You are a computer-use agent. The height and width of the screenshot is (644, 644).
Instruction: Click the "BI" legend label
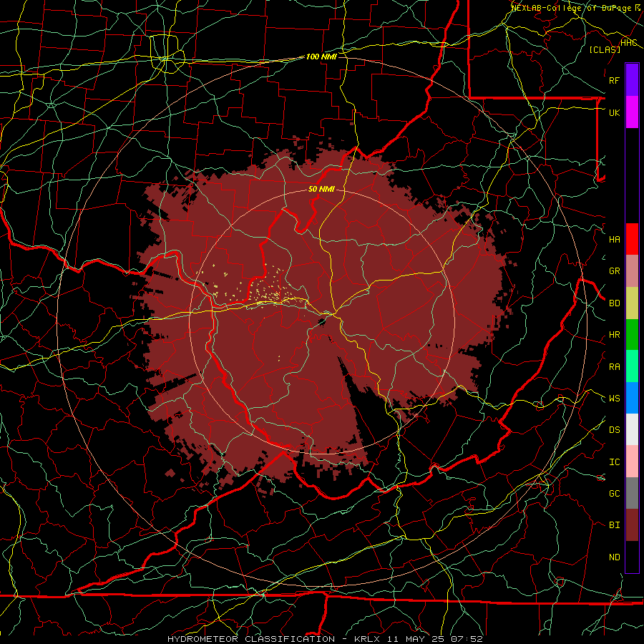pyautogui.click(x=614, y=525)
